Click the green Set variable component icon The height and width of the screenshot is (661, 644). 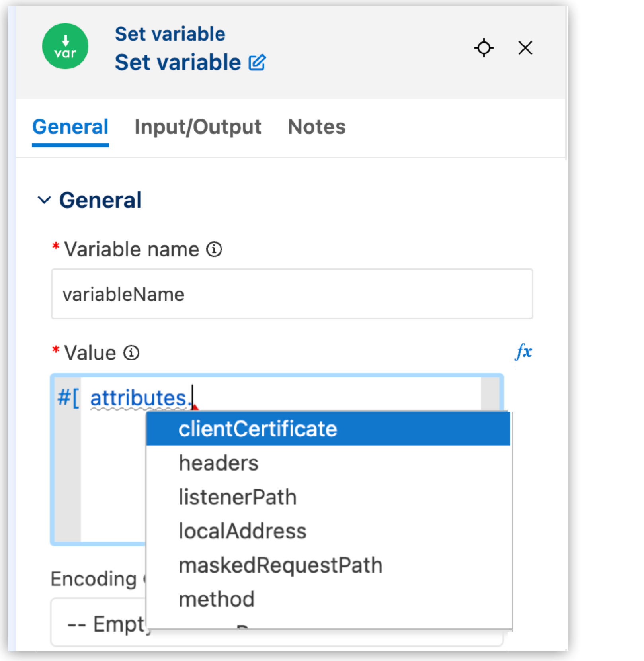tap(65, 46)
